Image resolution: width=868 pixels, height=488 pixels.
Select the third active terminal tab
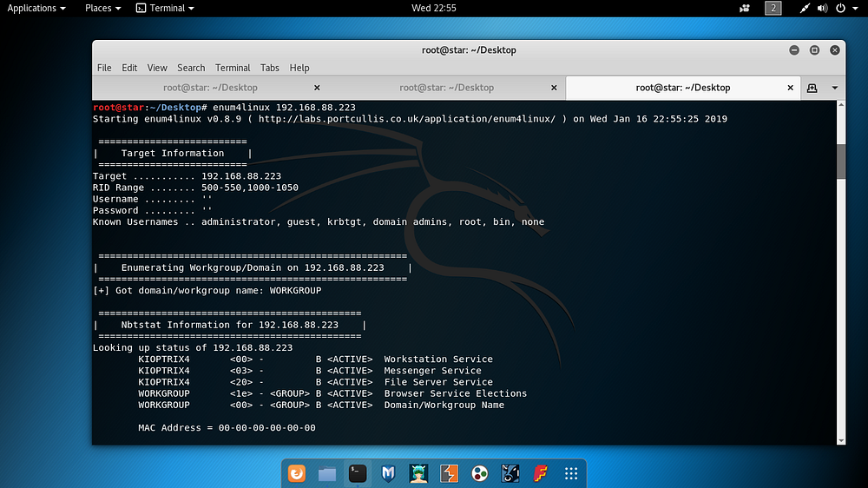pyautogui.click(x=683, y=88)
